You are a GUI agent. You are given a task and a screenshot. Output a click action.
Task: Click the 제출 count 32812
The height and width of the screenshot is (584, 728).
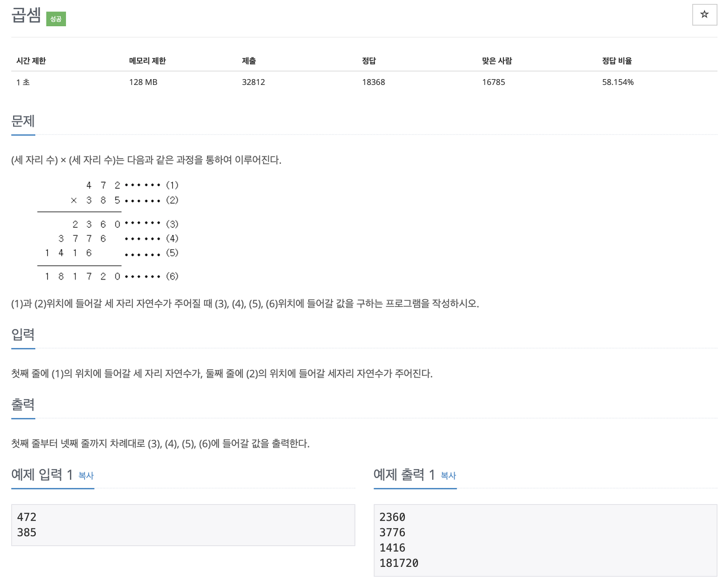point(253,81)
